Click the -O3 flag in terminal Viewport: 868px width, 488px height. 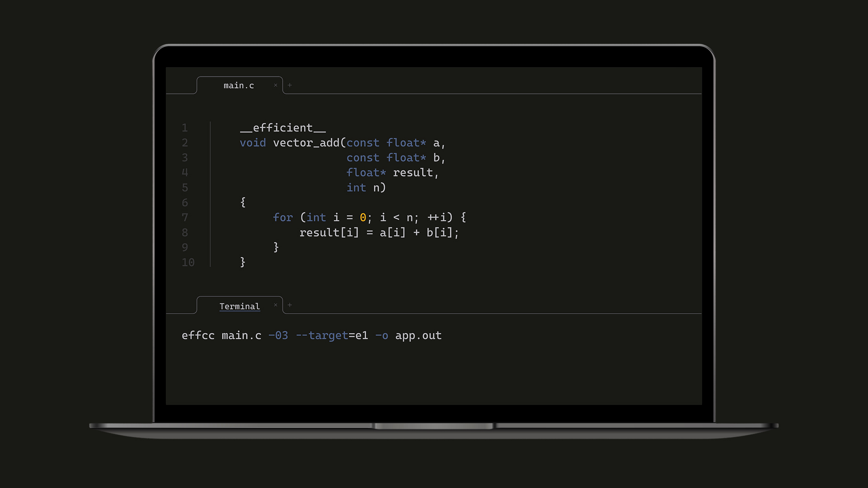tap(278, 336)
